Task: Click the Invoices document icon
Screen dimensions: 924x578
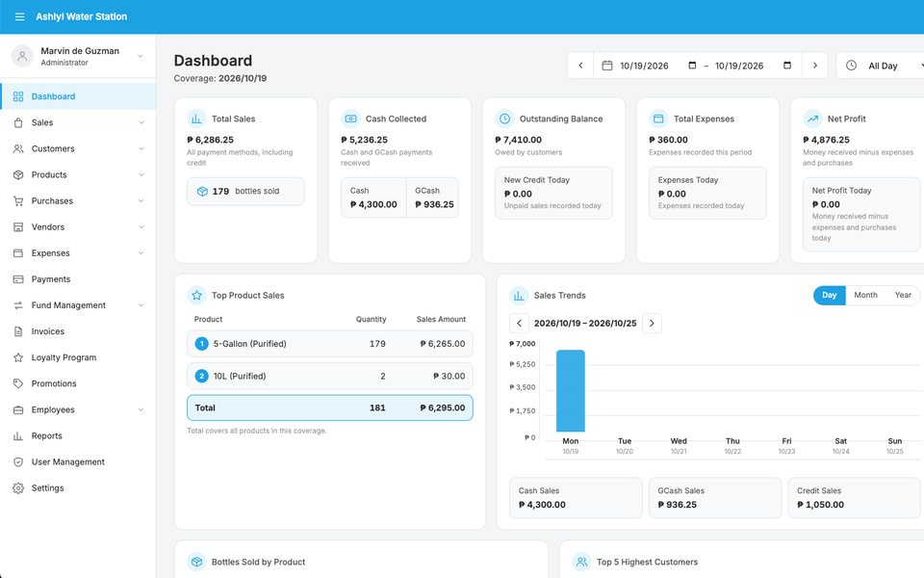Action: point(18,331)
